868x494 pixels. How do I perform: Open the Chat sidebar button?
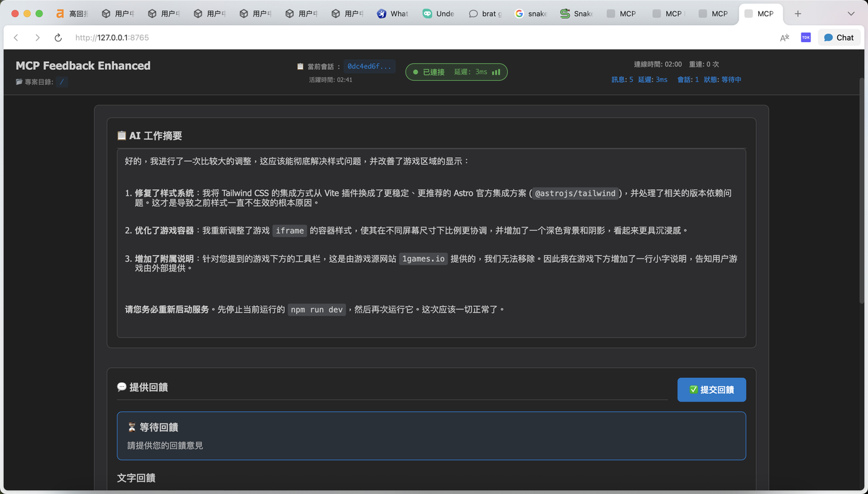839,38
